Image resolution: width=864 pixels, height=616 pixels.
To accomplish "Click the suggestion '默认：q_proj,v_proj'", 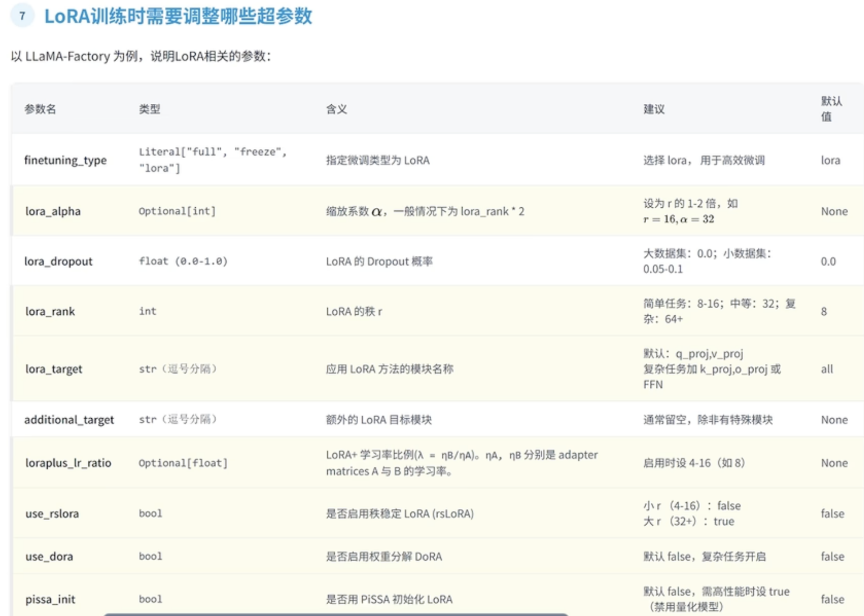I will (x=693, y=353).
